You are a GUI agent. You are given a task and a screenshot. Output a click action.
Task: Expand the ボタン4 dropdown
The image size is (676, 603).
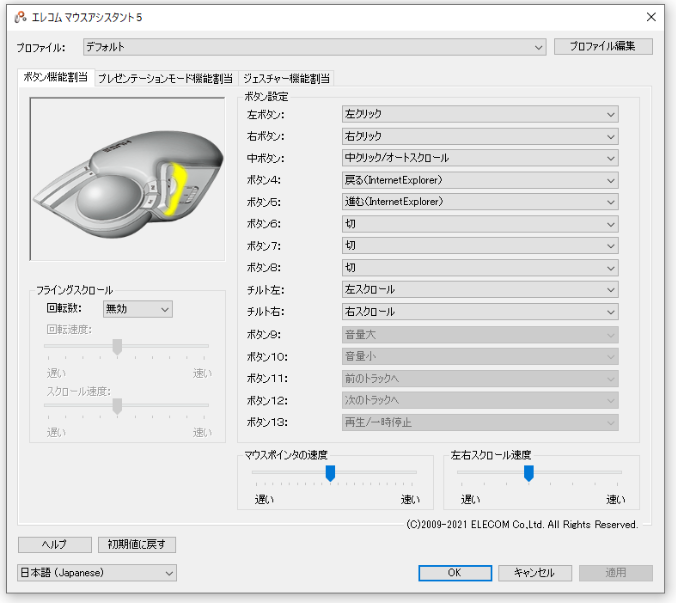[x=480, y=180]
